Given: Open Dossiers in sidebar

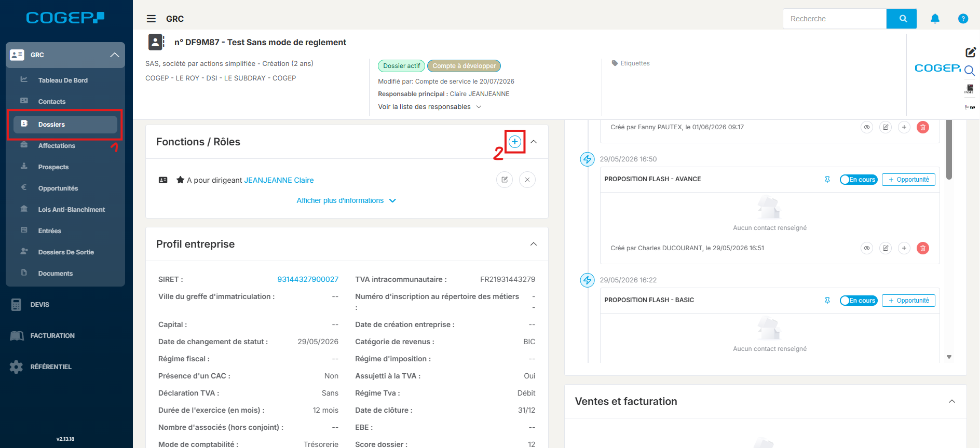Looking at the screenshot, I should [65, 125].
